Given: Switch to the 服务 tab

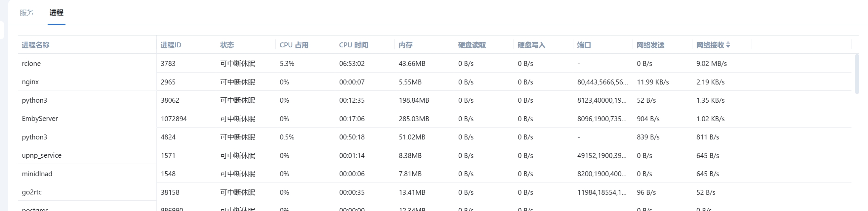Looking at the screenshot, I should tap(27, 13).
